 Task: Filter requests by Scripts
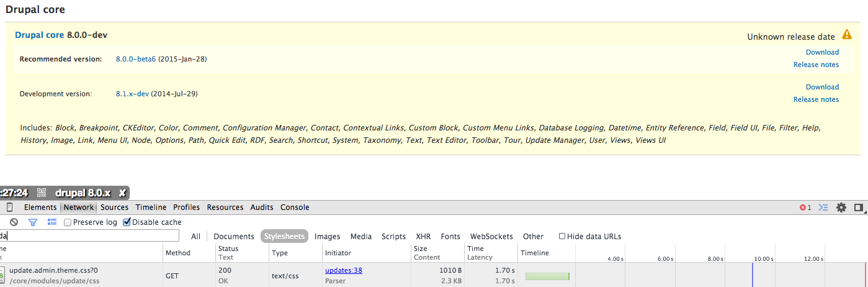(393, 237)
